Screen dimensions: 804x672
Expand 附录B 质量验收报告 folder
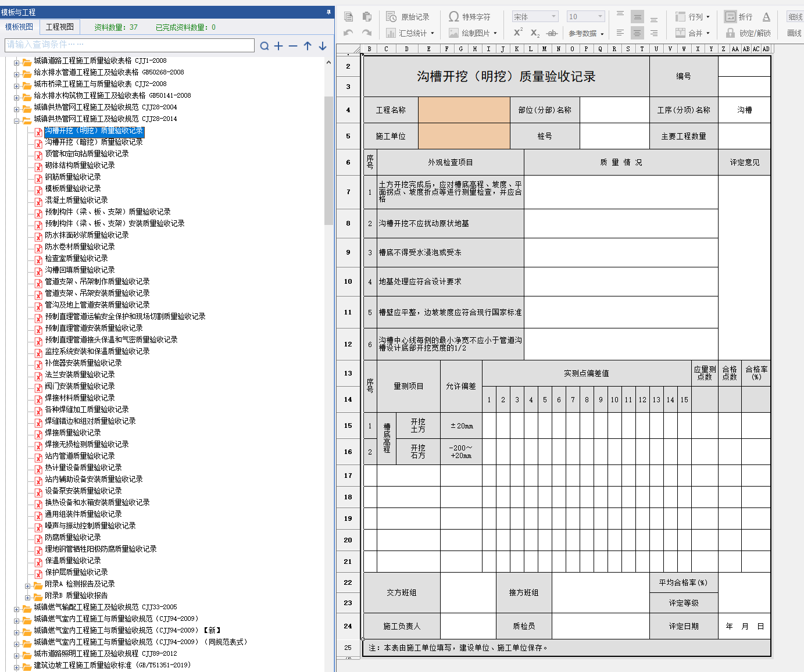pyautogui.click(x=28, y=597)
